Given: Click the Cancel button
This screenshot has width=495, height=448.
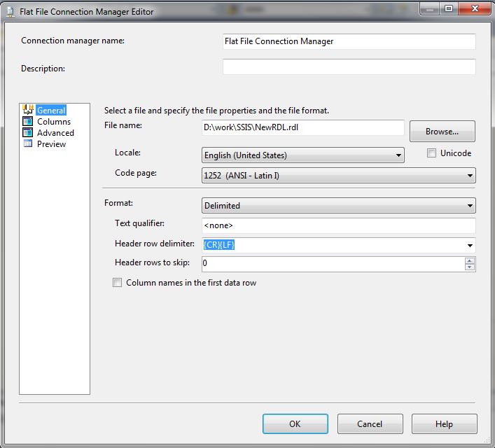Looking at the screenshot, I should tap(370, 423).
